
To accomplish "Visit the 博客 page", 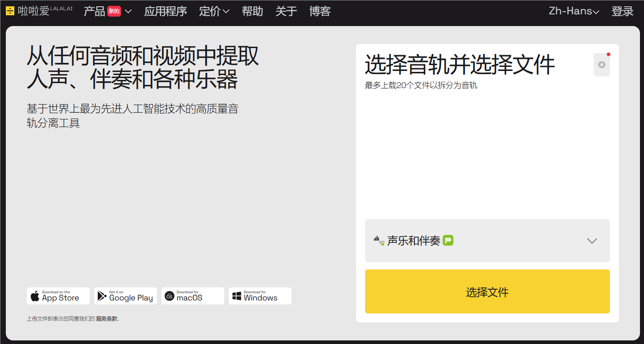I will [x=320, y=11].
